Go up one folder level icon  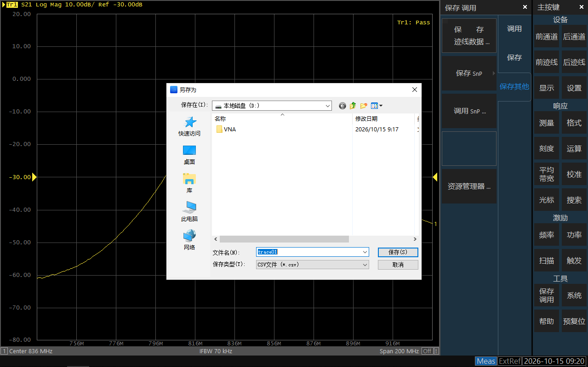353,106
